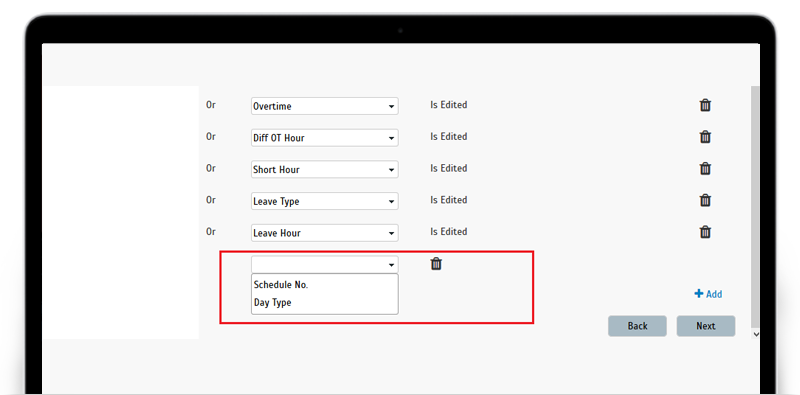The height and width of the screenshot is (395, 800).
Task: Collapse the empty dropdown via its arrow
Action: click(391, 265)
